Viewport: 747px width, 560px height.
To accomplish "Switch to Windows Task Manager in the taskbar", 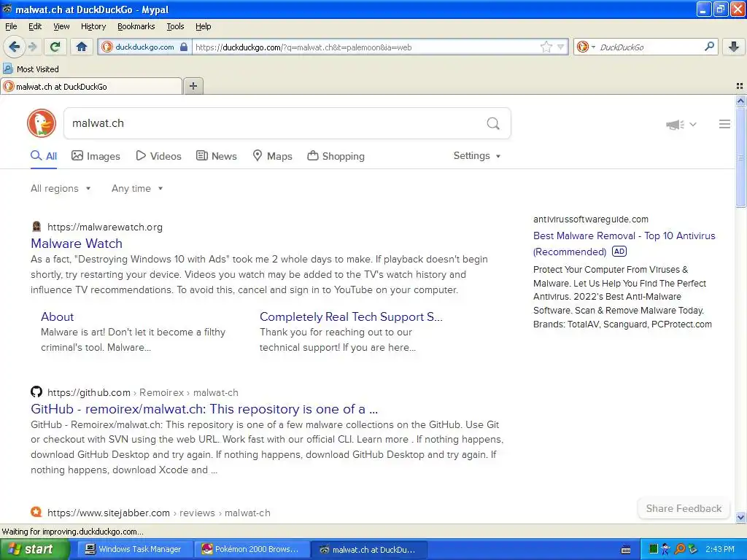I will pyautogui.click(x=135, y=549).
